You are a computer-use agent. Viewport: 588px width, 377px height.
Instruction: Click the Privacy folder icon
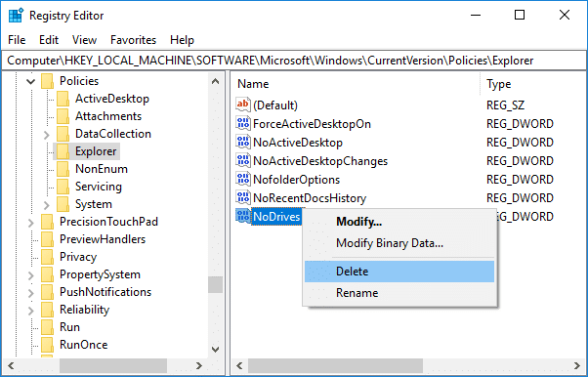[x=47, y=257]
